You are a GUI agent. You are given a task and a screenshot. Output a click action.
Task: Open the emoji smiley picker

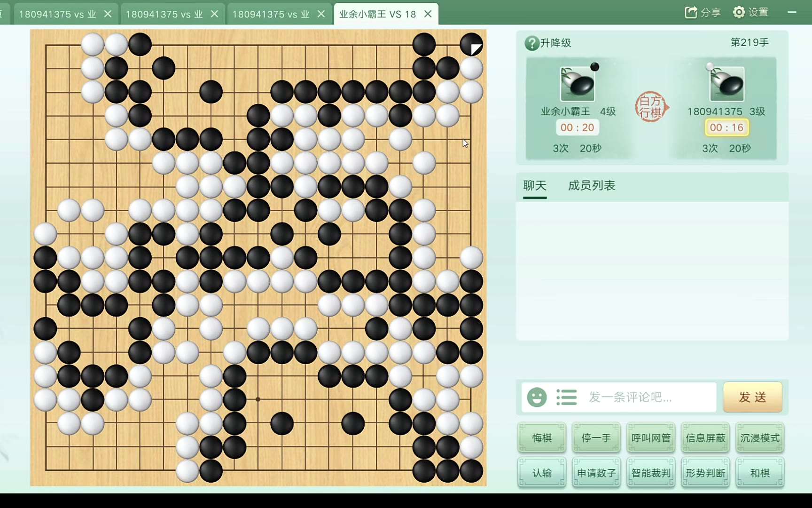click(537, 397)
